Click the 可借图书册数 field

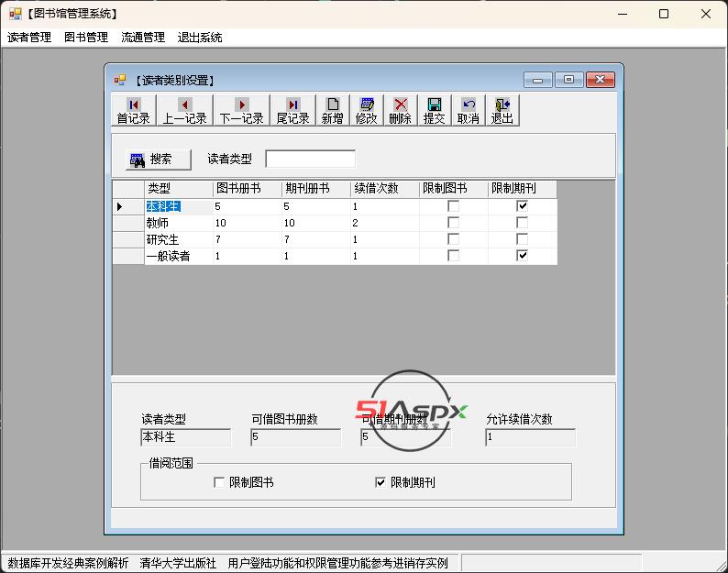click(295, 437)
